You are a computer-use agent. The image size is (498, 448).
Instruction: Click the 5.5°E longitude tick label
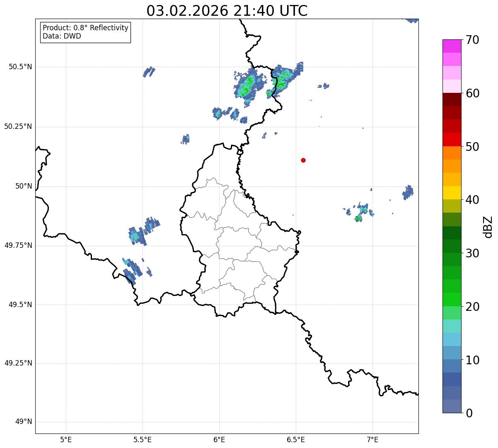(x=143, y=439)
